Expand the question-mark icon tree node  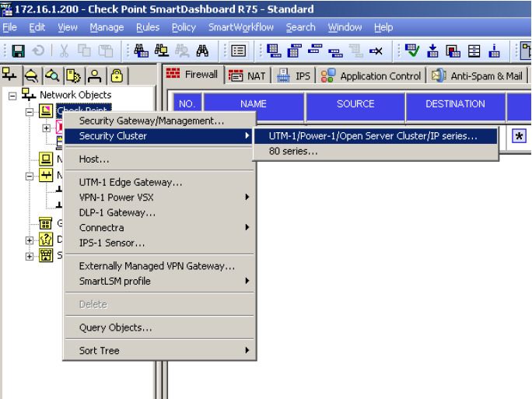(x=30, y=240)
